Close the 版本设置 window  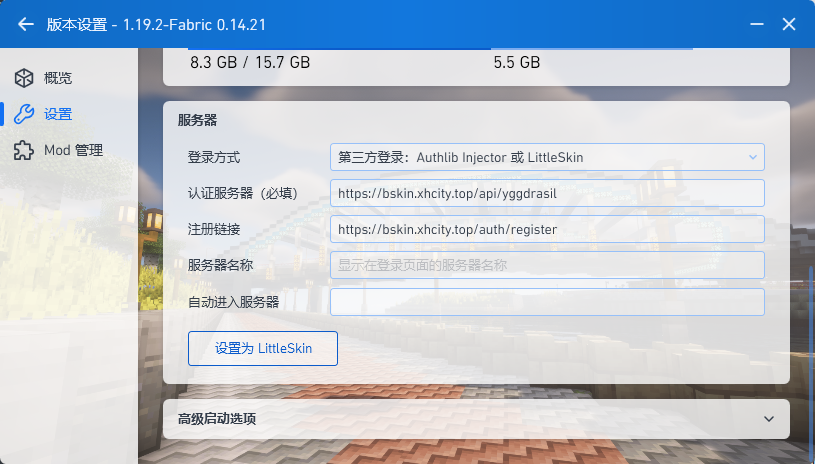788,24
